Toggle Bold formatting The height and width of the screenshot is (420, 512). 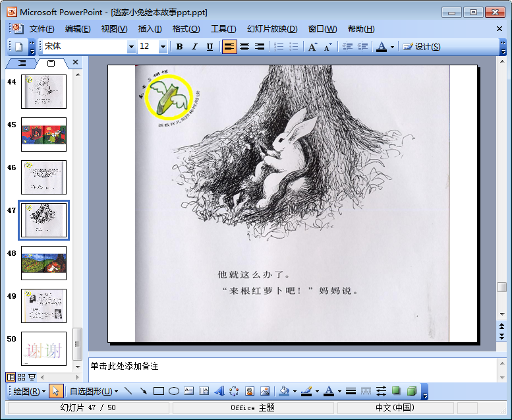pos(179,47)
